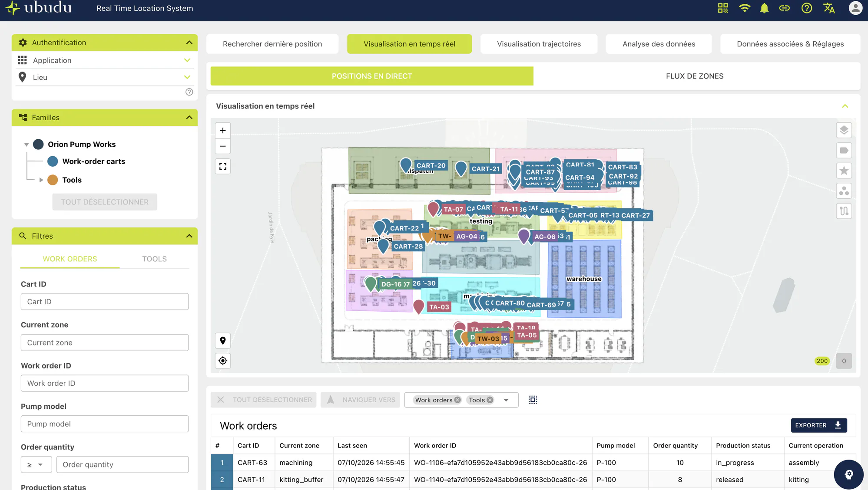Screen dimensions: 868x490
Task: Open the notifications bell
Action: pos(765,8)
